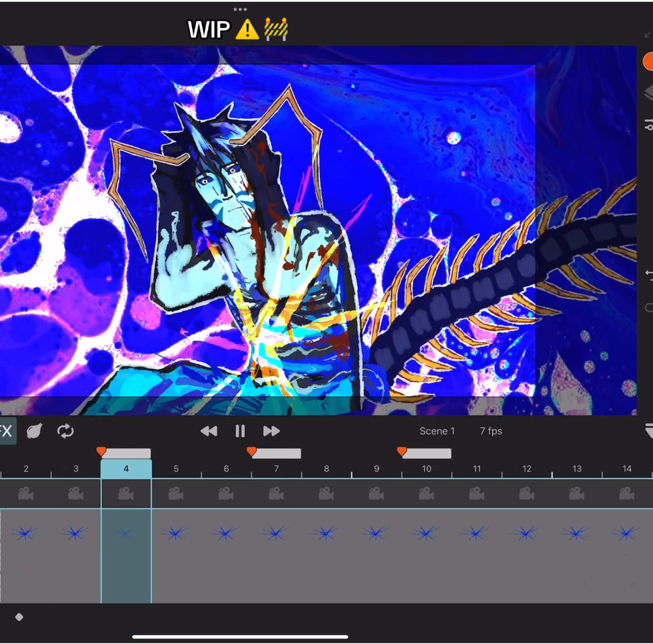This screenshot has width=653, height=644.
Task: Open the drawing thumbnail in frame 11
Action: coord(476,533)
